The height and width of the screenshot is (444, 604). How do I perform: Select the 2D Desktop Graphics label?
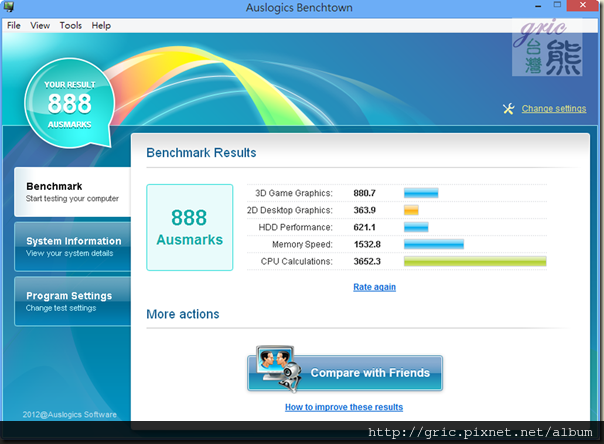coord(289,210)
